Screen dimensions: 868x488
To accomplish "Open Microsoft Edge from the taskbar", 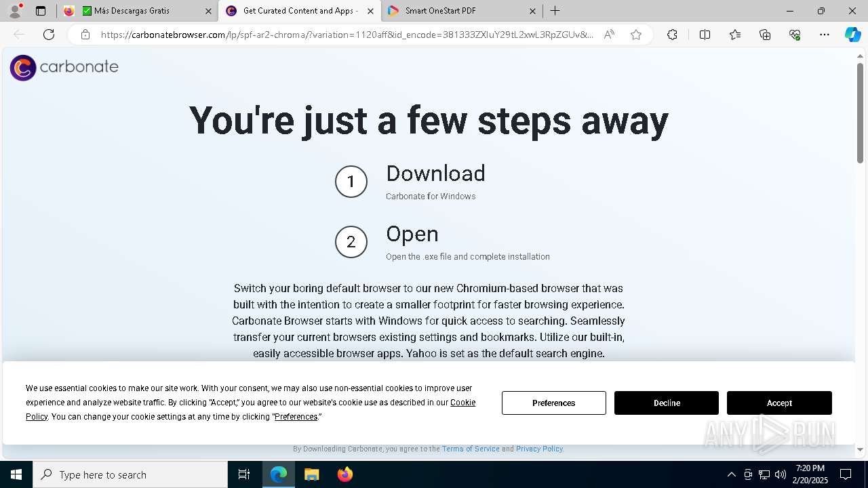I will (279, 474).
